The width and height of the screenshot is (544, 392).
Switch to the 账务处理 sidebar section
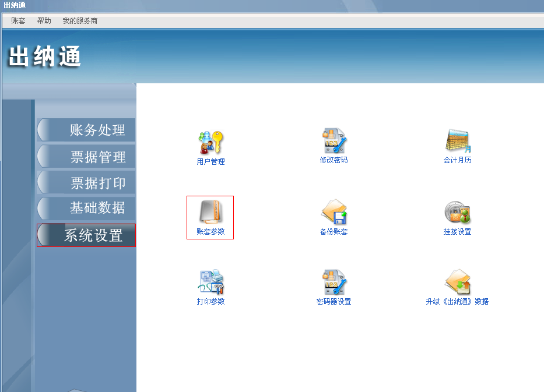[86, 130]
